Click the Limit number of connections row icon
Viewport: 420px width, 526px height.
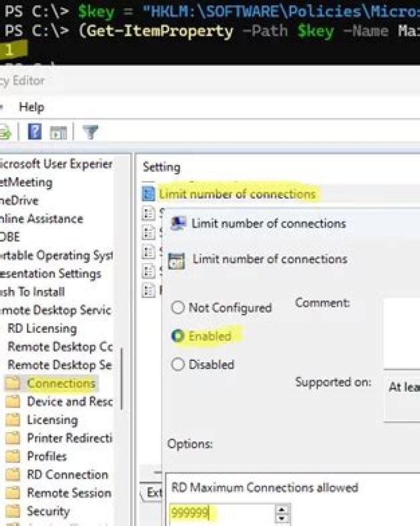tap(148, 194)
